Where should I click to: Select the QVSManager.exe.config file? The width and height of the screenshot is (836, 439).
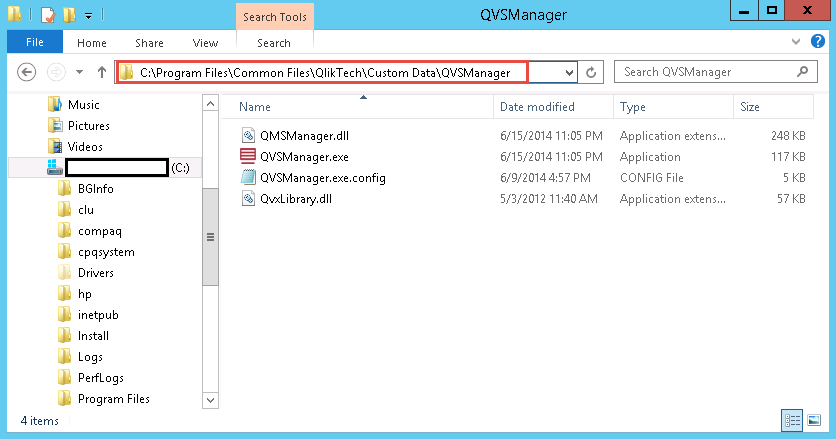(x=323, y=178)
